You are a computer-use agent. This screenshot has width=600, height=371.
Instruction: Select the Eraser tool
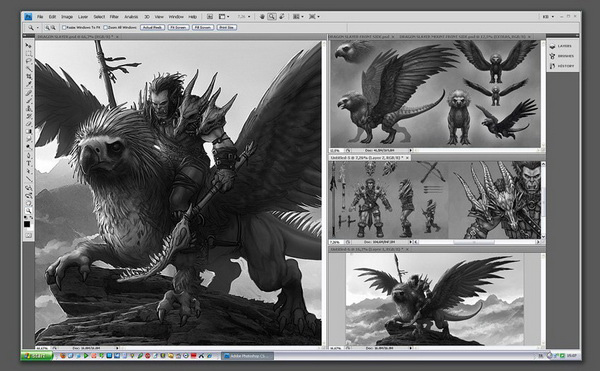pos(28,124)
